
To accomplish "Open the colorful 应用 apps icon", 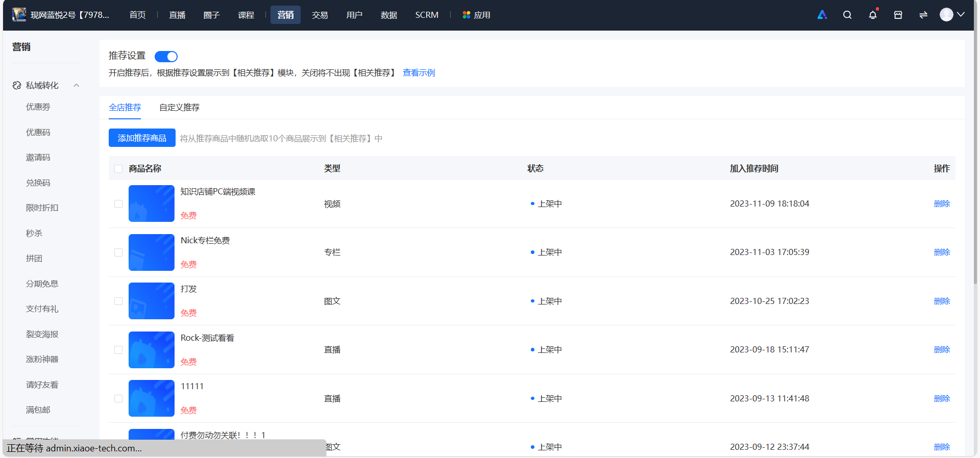I will coord(467,15).
